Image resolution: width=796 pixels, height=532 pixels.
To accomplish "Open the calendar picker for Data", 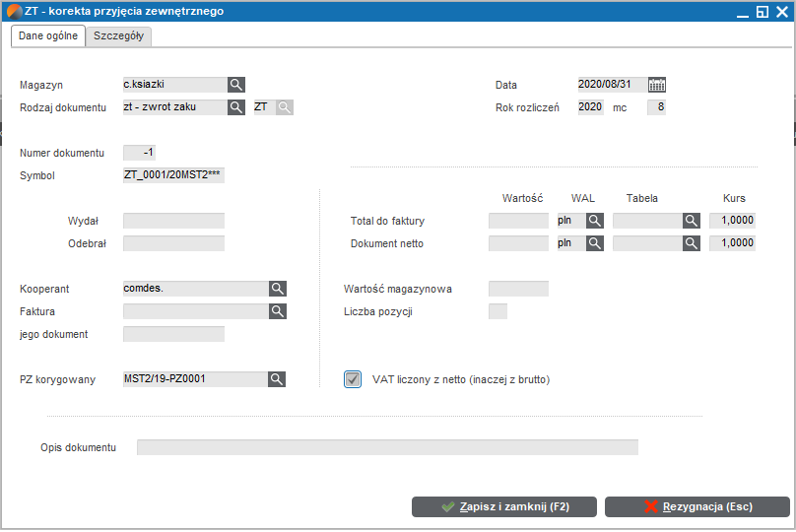I will point(656,85).
